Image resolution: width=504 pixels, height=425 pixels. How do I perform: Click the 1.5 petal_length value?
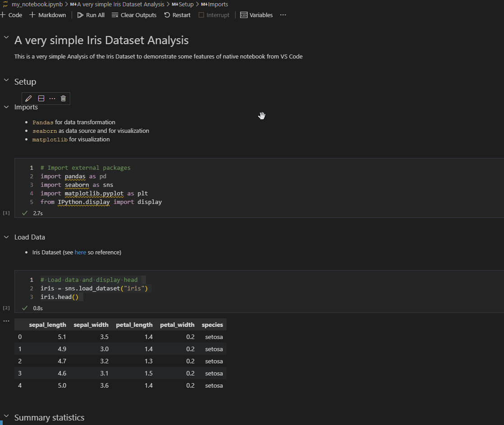coord(149,374)
